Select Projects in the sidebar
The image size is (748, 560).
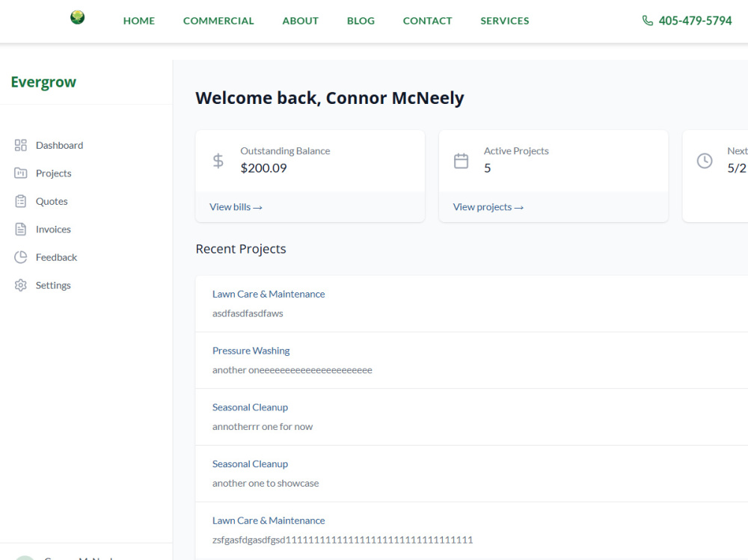[53, 173]
